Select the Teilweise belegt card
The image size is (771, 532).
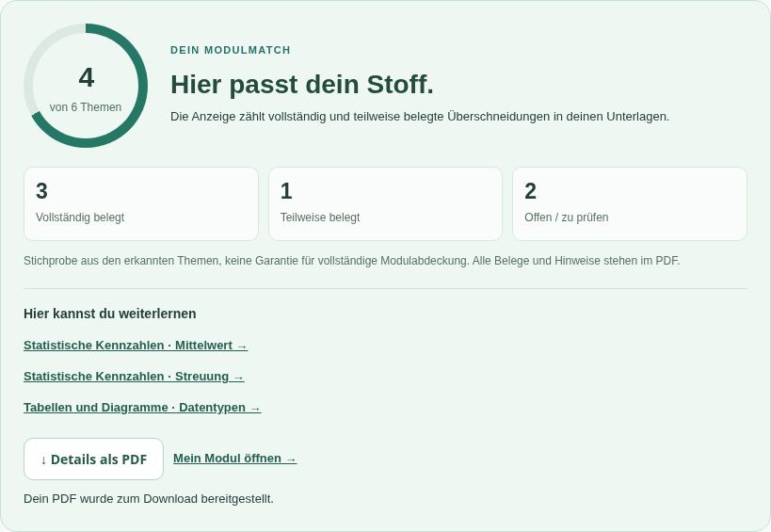385,204
